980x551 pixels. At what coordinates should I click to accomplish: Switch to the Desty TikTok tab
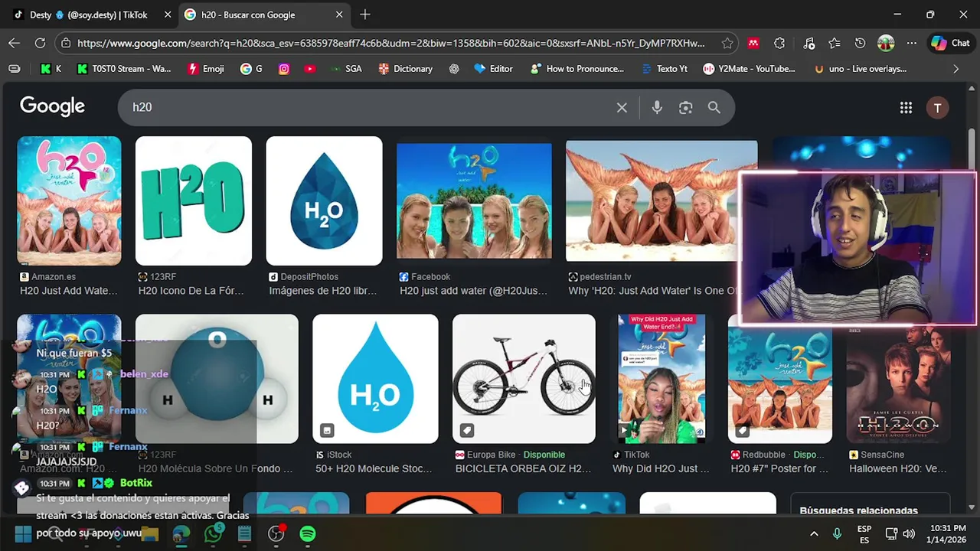(90, 15)
